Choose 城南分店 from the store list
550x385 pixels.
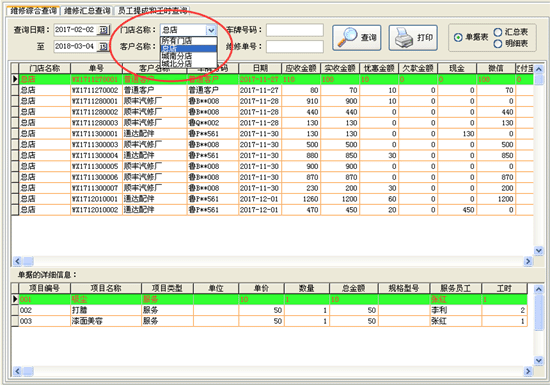tap(189, 56)
